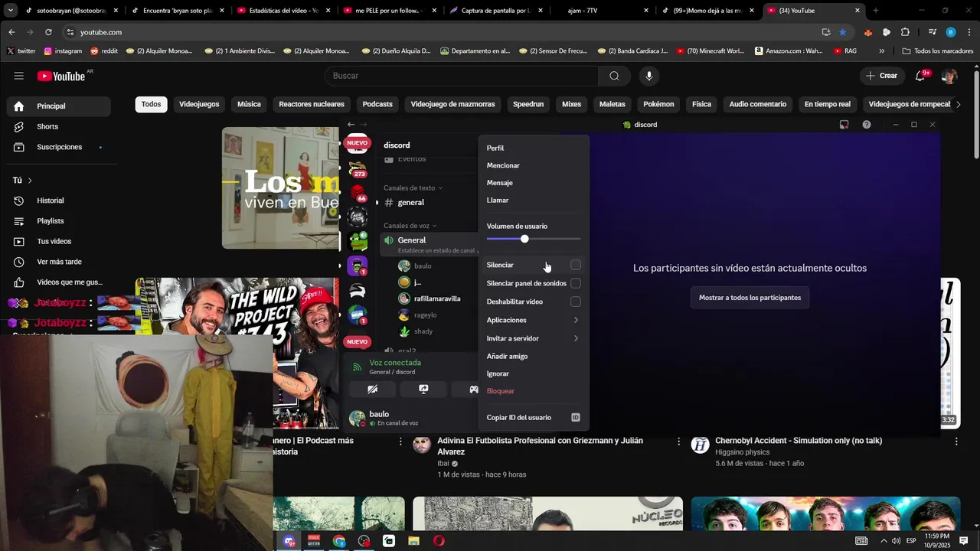Viewport: 980px width, 551px height.
Task: Select Mencionar in the context menu
Action: (534, 165)
